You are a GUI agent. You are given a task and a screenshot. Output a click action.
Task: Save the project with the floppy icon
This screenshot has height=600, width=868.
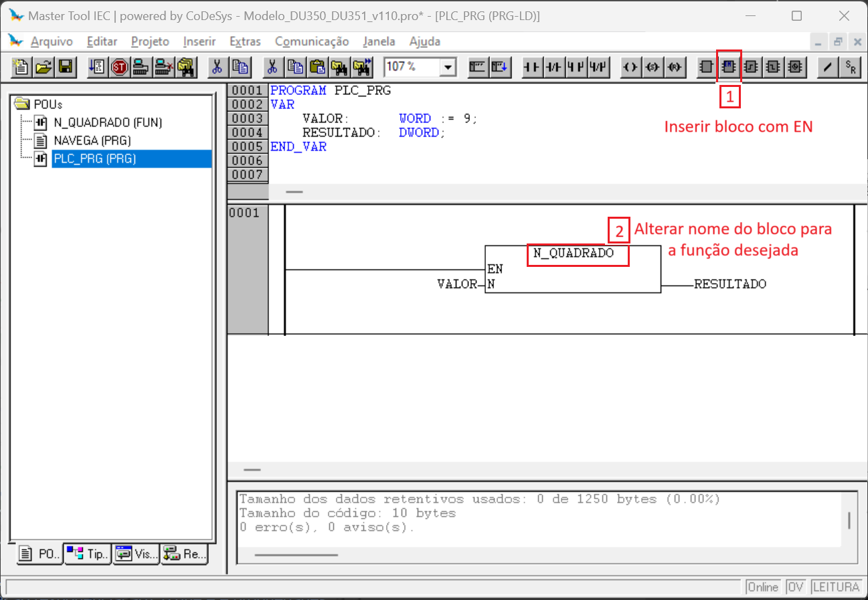pos(66,67)
